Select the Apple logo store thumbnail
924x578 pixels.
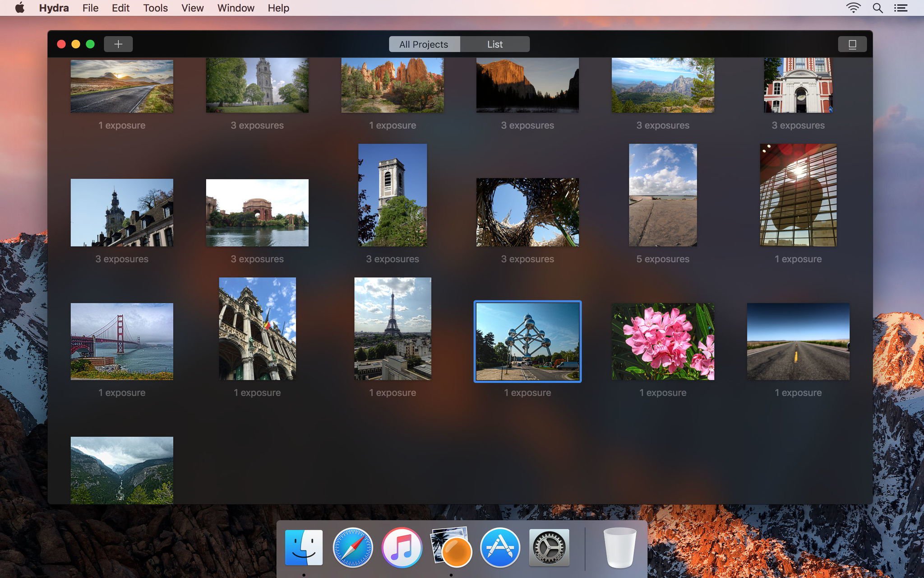(798, 195)
